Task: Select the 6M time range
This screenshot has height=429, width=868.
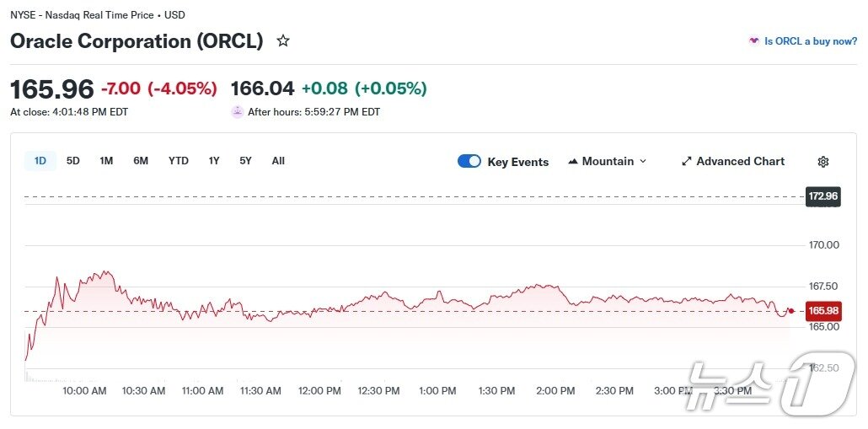Action: [x=141, y=160]
